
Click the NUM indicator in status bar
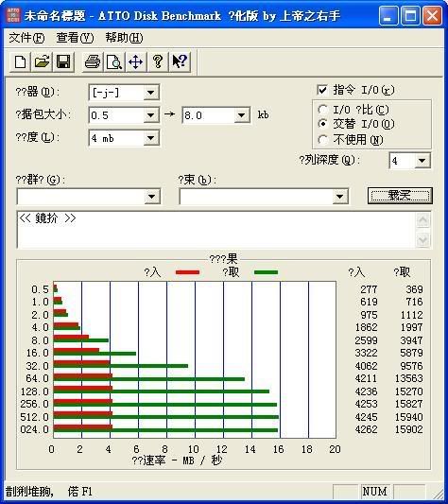pos(374,492)
